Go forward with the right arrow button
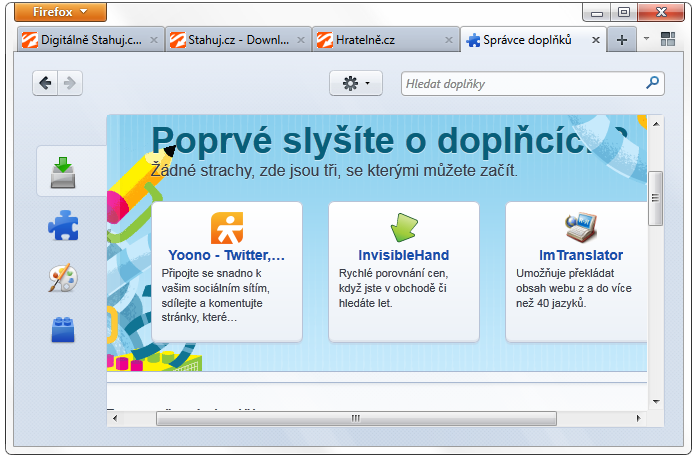The height and width of the screenshot is (456, 697). point(70,83)
